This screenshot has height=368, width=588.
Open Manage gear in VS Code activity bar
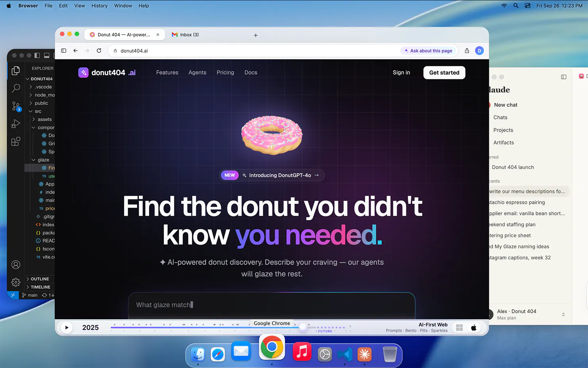pos(16,282)
